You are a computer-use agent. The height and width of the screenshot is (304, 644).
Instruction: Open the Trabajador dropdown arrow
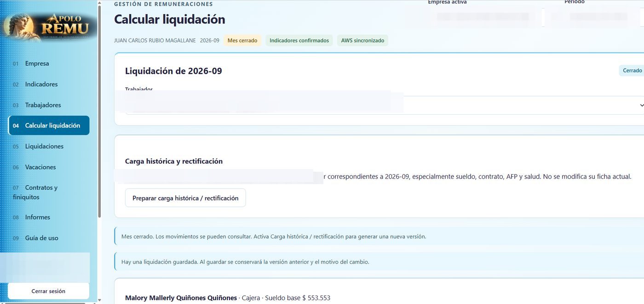641,105
